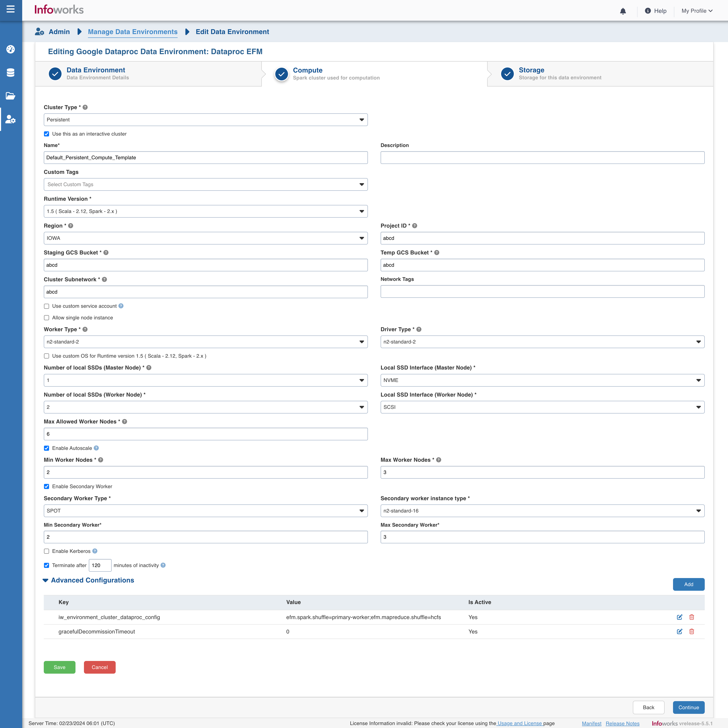The image size is (728, 728).
Task: Click the Max Worker Nodes help icon
Action: pyautogui.click(x=439, y=460)
